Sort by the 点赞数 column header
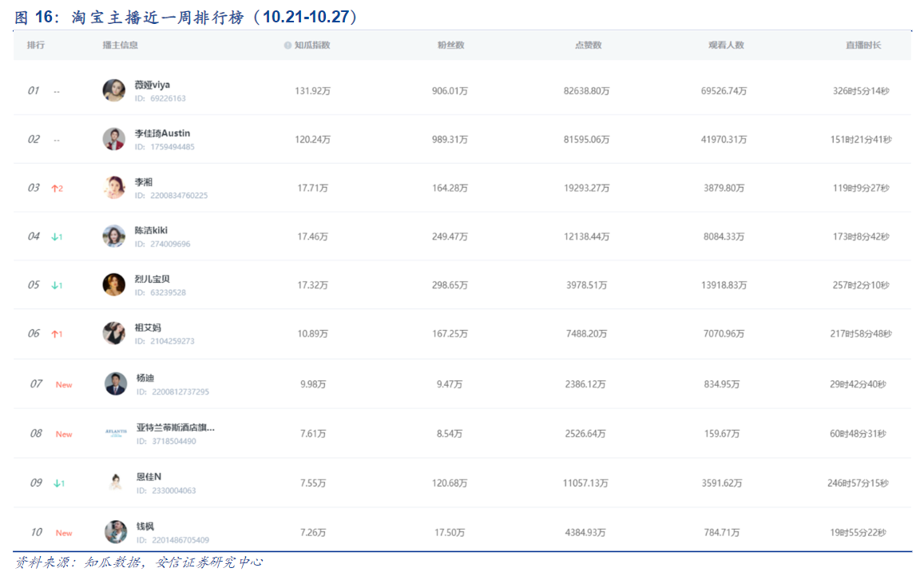 click(x=588, y=46)
